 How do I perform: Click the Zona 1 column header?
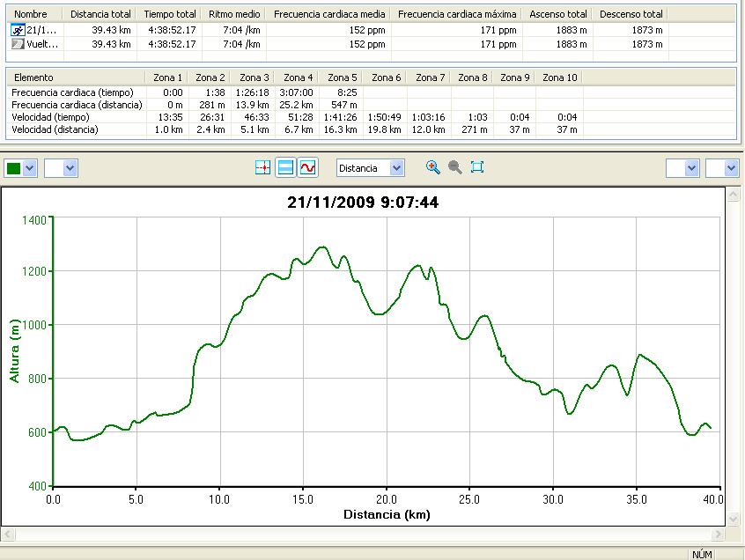coord(167,77)
